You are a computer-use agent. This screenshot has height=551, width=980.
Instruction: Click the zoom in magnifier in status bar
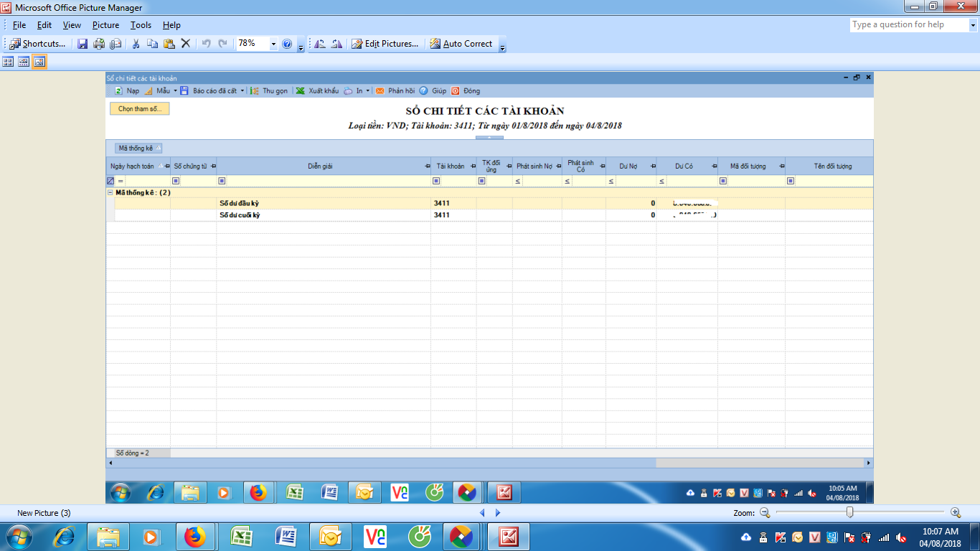pos(956,512)
